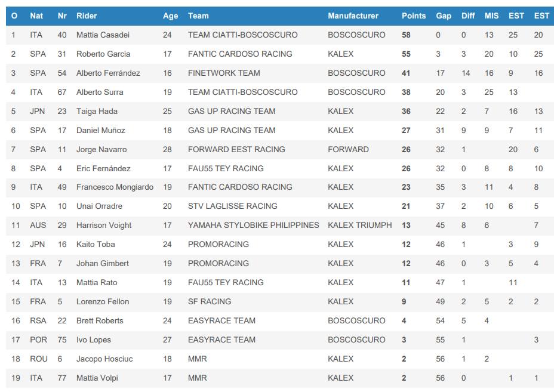
Task: Click points value 36
Action: coord(406,111)
